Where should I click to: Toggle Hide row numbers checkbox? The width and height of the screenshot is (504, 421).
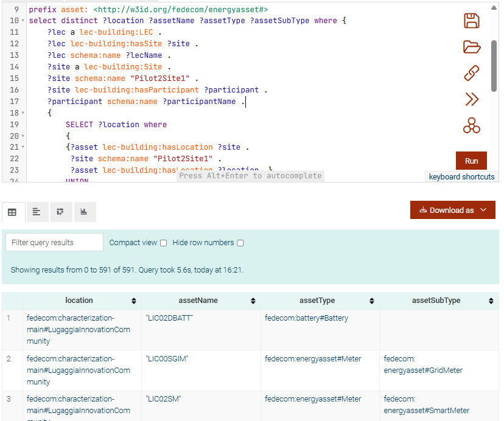[240, 243]
